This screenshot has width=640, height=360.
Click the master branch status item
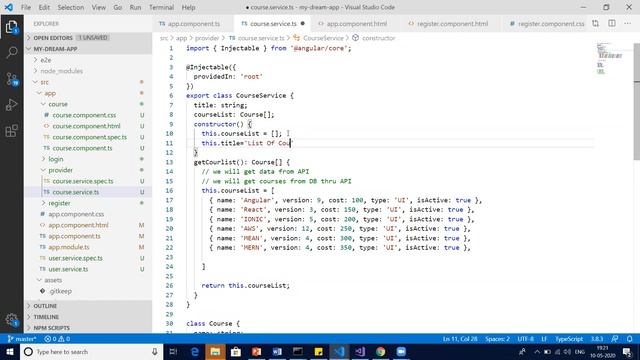click(22, 339)
